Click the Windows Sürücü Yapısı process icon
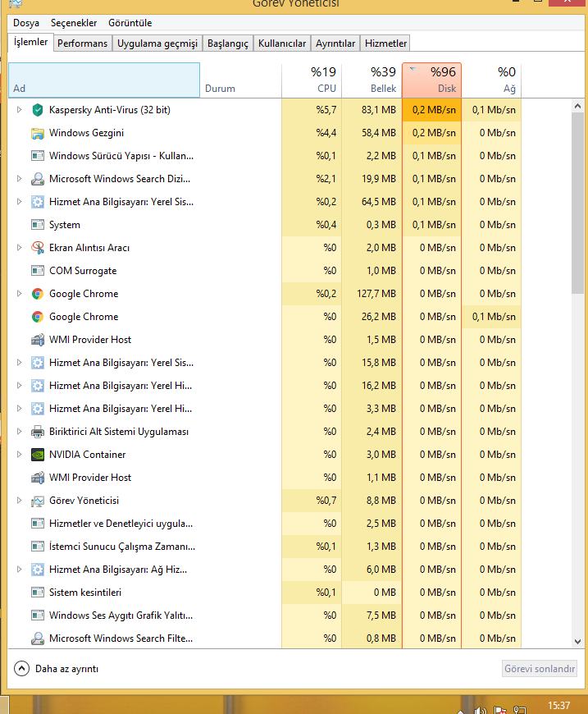 [38, 156]
